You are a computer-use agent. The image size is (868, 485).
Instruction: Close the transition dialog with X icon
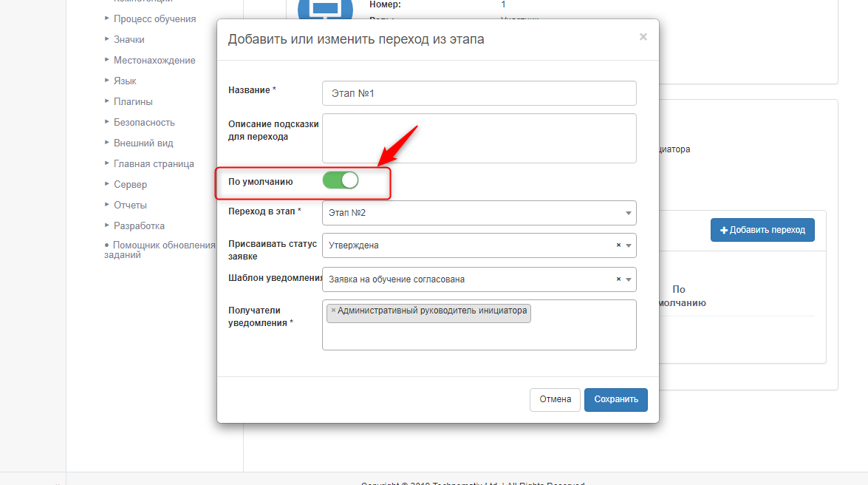coord(643,37)
